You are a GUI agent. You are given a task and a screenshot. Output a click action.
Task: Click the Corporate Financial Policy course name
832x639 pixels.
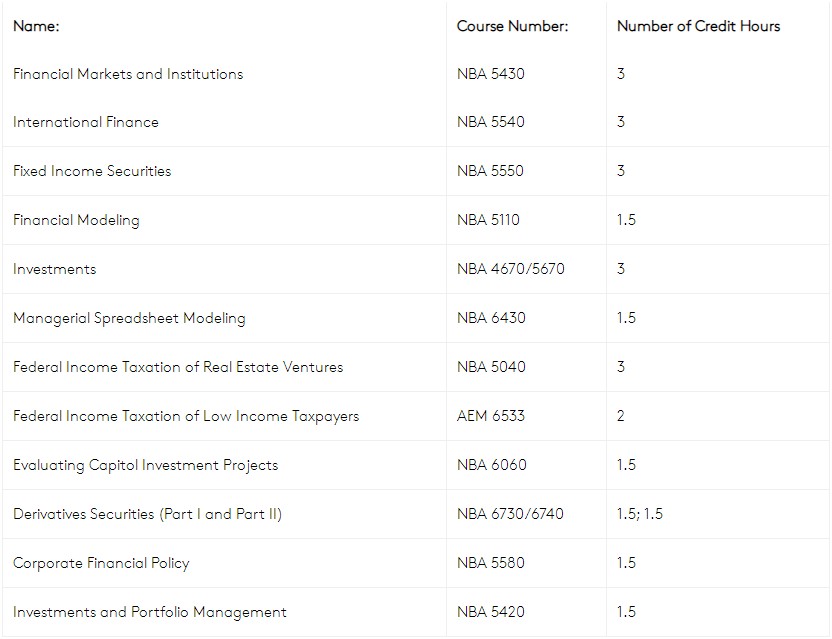pyautogui.click(x=101, y=564)
